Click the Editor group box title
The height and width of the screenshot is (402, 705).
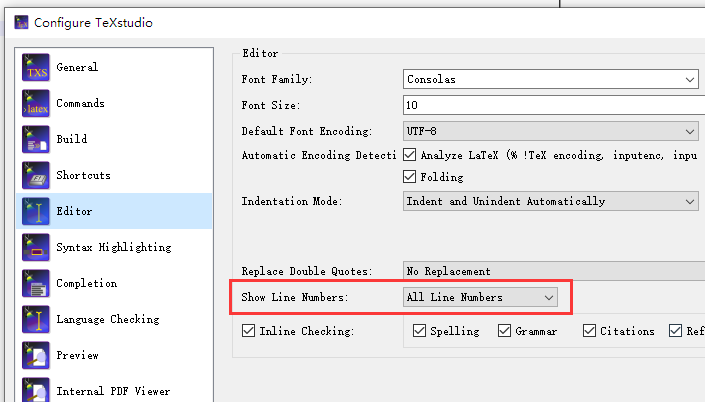pyautogui.click(x=260, y=53)
